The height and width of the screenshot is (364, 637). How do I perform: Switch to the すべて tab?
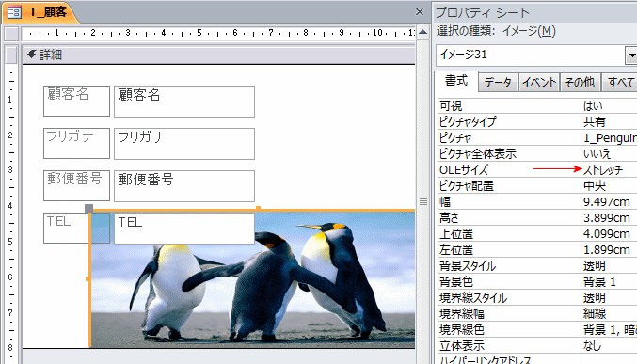tap(620, 83)
